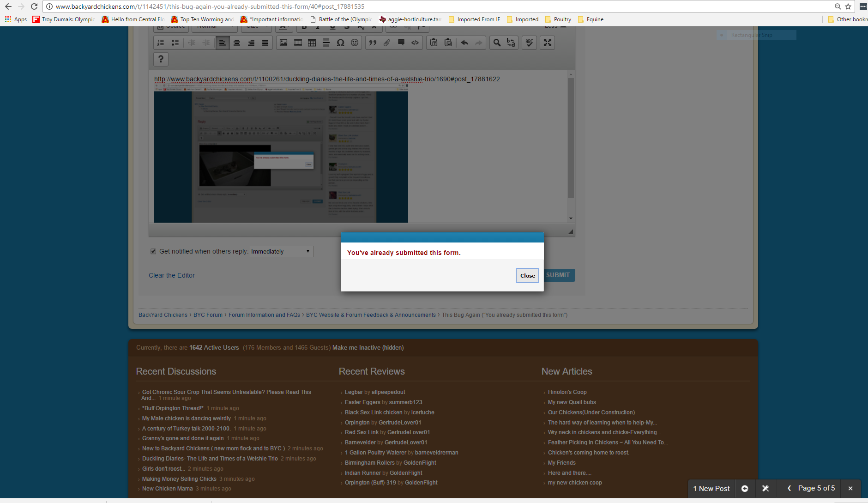The width and height of the screenshot is (868, 503).
Task: Open the tools wrench menu in bottom bar
Action: tap(766, 488)
